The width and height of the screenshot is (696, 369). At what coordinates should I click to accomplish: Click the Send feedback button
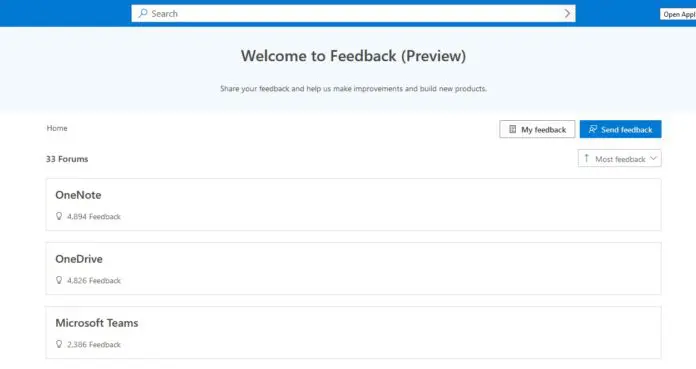[621, 129]
